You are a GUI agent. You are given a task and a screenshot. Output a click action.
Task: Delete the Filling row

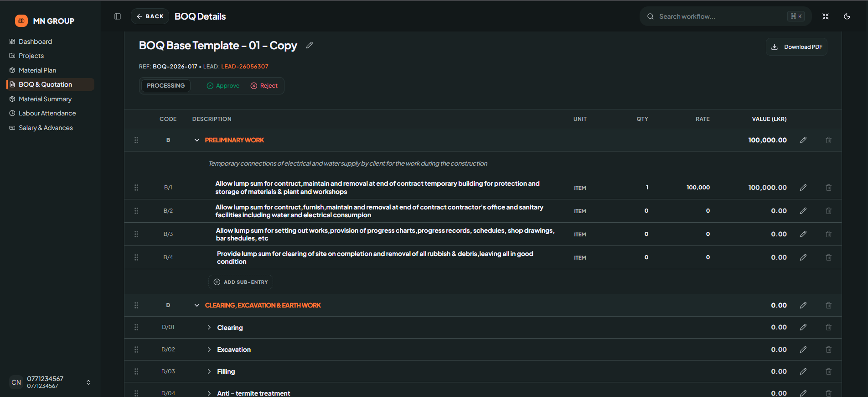829,371
